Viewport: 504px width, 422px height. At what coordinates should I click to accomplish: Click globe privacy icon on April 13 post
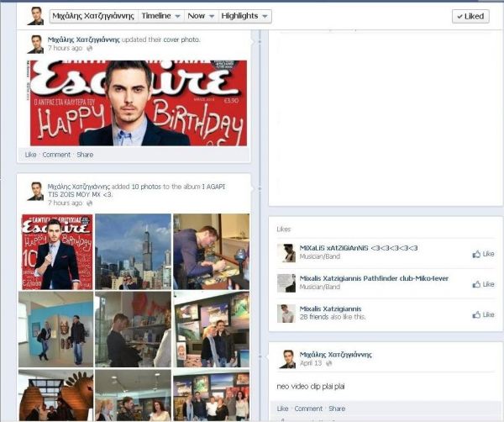[x=328, y=363]
